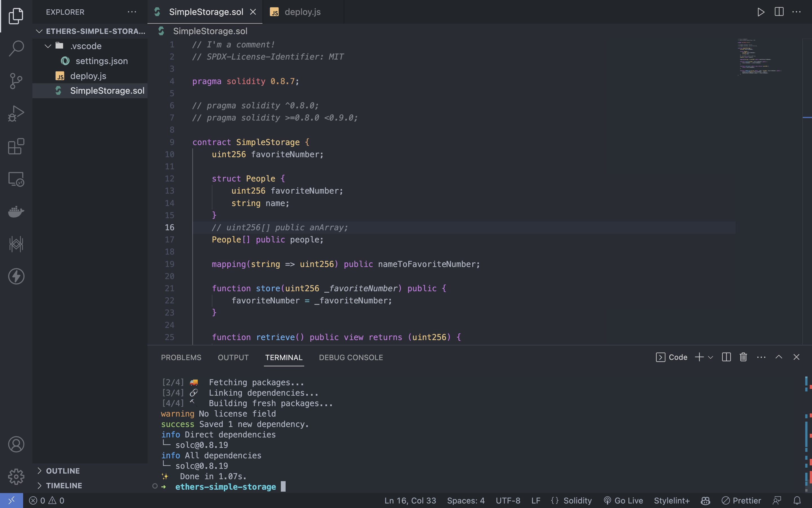This screenshot has height=508, width=812.
Task: Change Spaces: 4 indentation setting
Action: pyautogui.click(x=466, y=501)
